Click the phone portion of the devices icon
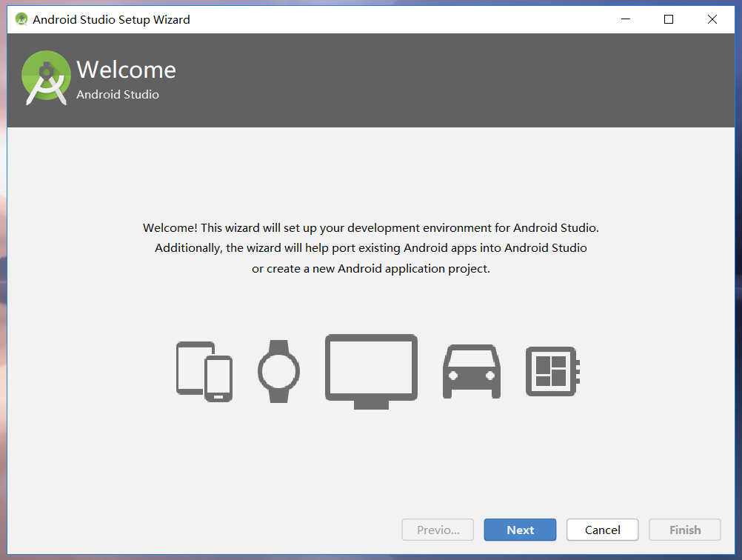 tap(218, 379)
